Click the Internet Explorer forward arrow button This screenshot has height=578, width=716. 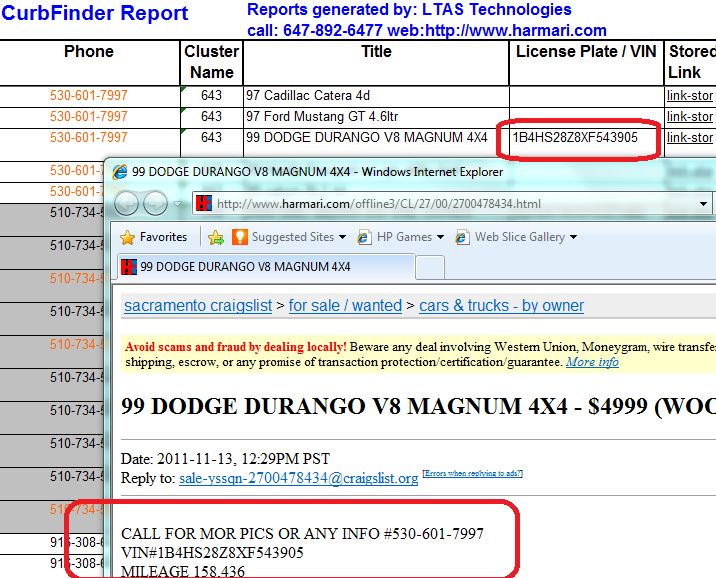point(155,203)
